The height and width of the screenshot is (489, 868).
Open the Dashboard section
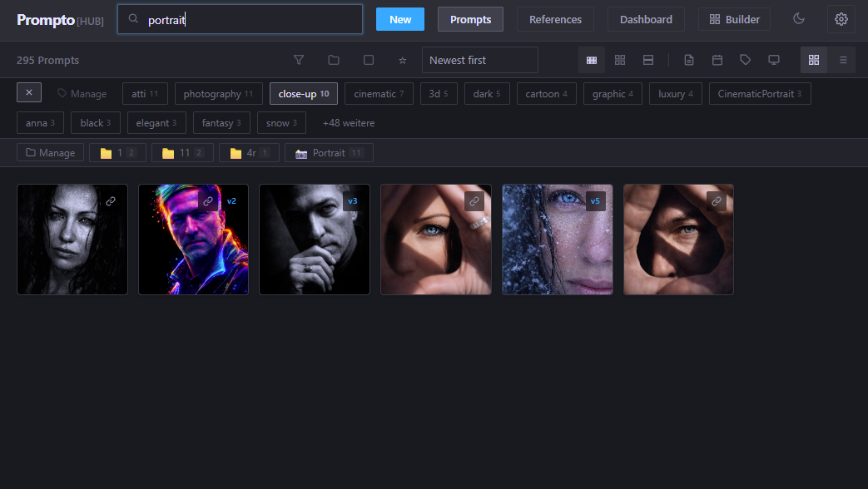646,18
